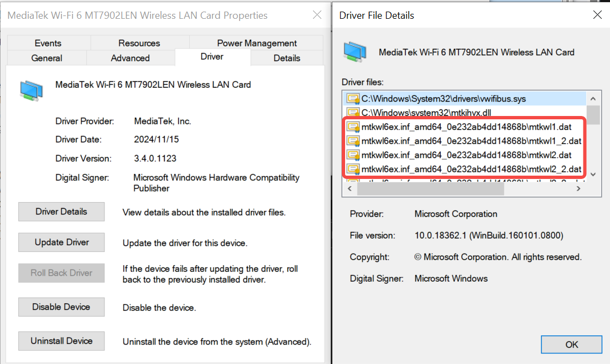Open the Details tab
This screenshot has height=364, width=610.
286,58
